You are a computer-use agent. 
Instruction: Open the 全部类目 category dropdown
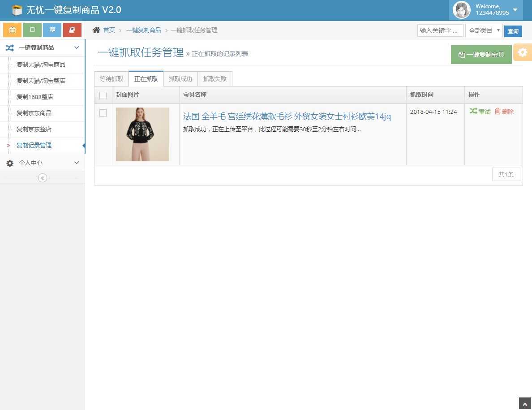tap(484, 30)
